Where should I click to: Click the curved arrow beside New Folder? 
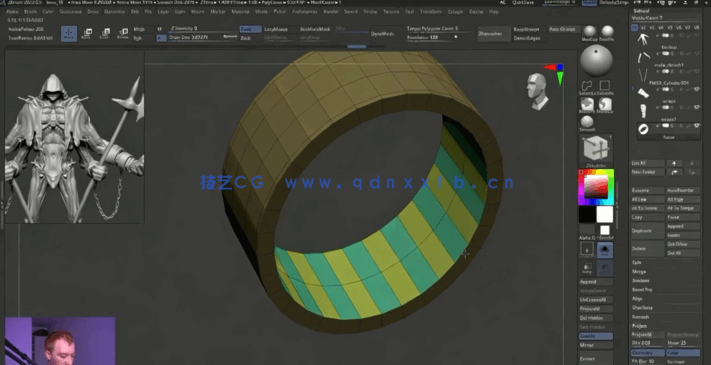(x=674, y=172)
